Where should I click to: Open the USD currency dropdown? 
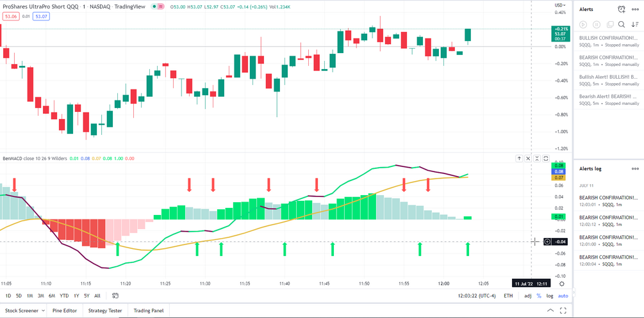(x=560, y=5)
